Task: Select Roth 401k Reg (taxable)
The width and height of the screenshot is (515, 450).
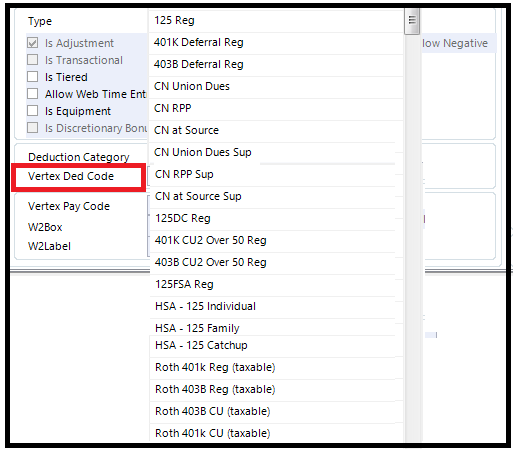Action: [276, 368]
